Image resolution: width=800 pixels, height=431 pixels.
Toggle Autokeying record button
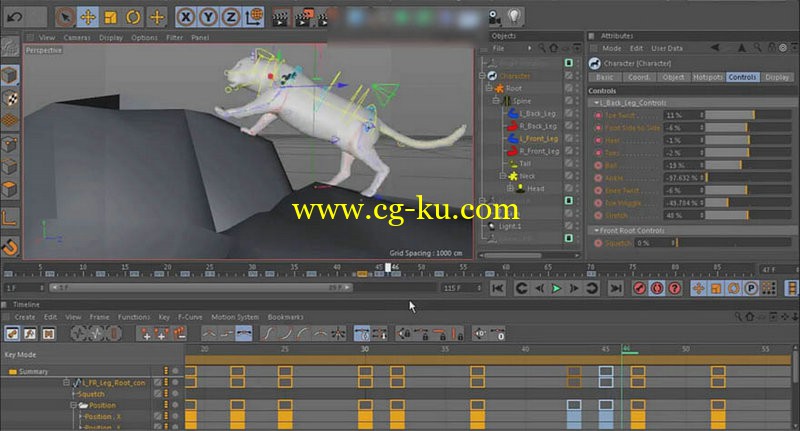coord(657,289)
